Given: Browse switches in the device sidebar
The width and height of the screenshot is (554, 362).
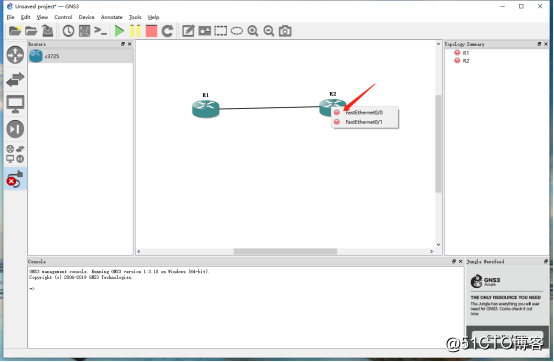Looking at the screenshot, I should (15, 79).
